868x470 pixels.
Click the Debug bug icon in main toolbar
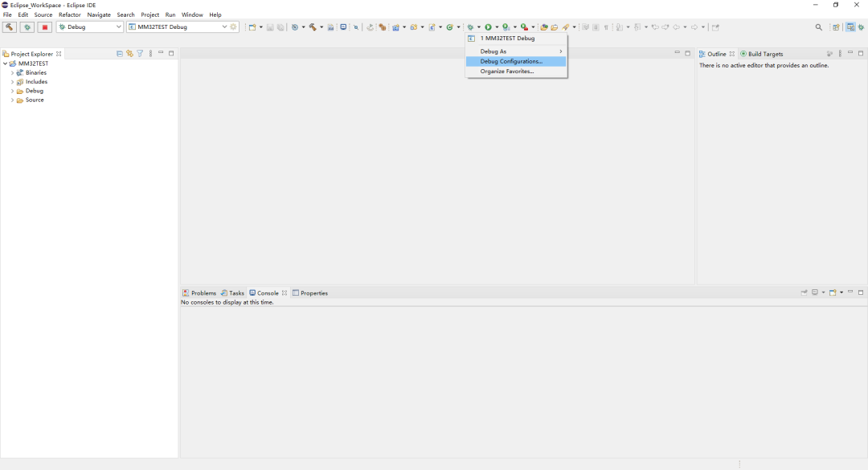tap(470, 27)
